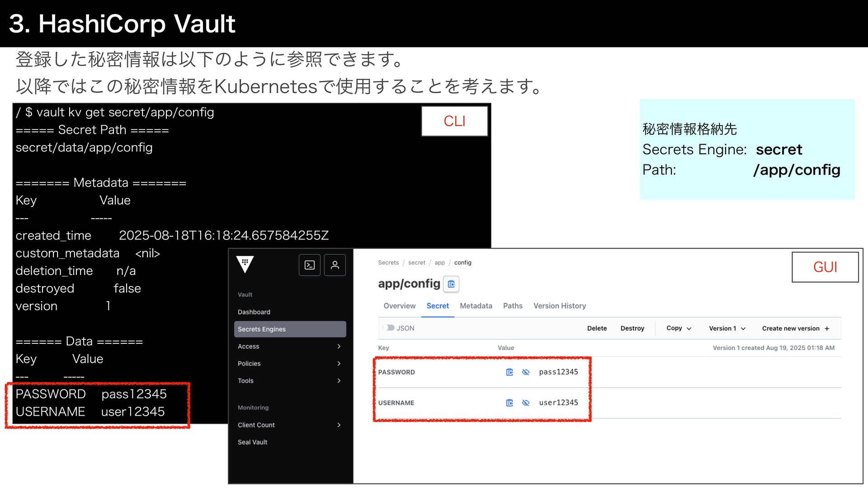The width and height of the screenshot is (868, 488).
Task: Click the Value column header in GUI
Action: 506,348
